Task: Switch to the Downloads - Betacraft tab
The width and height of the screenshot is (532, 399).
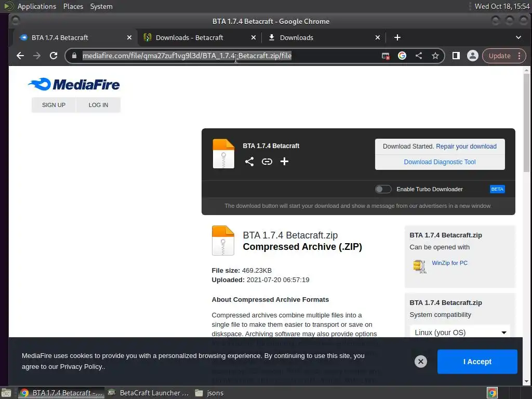Action: coord(199,37)
